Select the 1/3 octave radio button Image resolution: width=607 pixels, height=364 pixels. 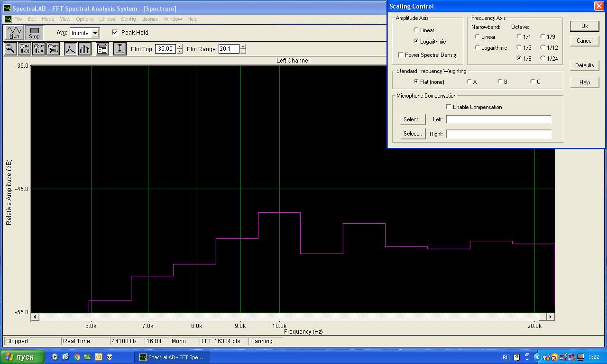519,47
